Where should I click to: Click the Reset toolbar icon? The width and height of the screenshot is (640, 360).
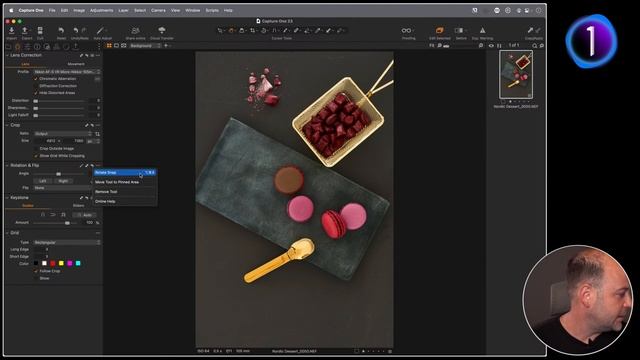[x=61, y=31]
